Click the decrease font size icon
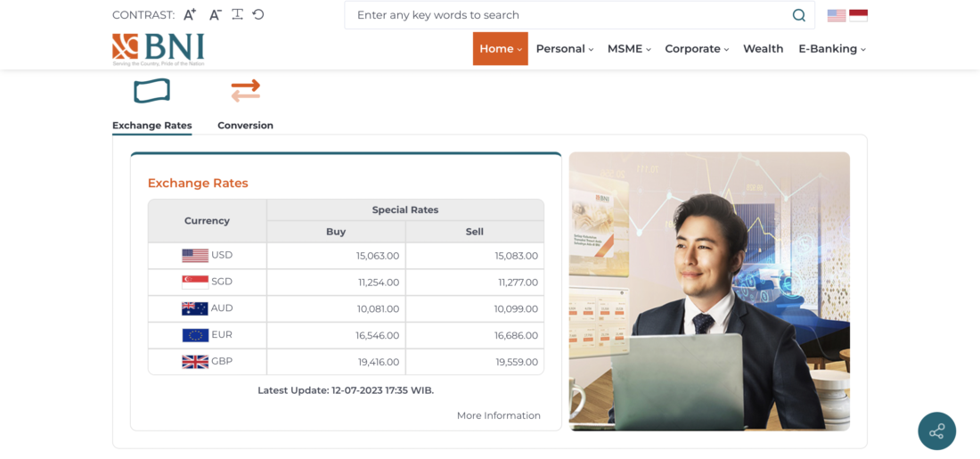This screenshot has height=459, width=980. [x=215, y=14]
